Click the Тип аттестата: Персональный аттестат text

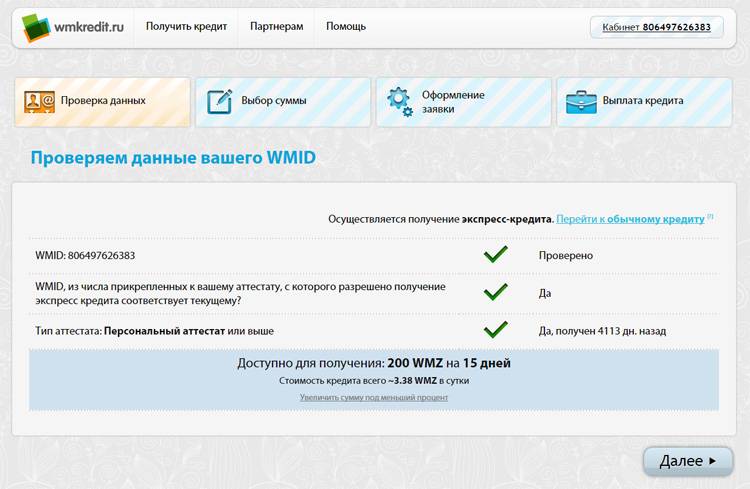coord(154,331)
